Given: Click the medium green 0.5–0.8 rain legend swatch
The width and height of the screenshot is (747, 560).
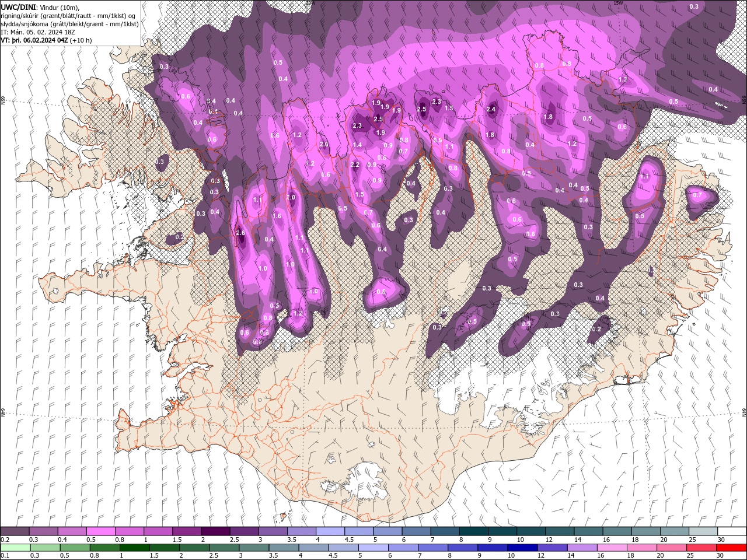Looking at the screenshot, I should [75, 548].
